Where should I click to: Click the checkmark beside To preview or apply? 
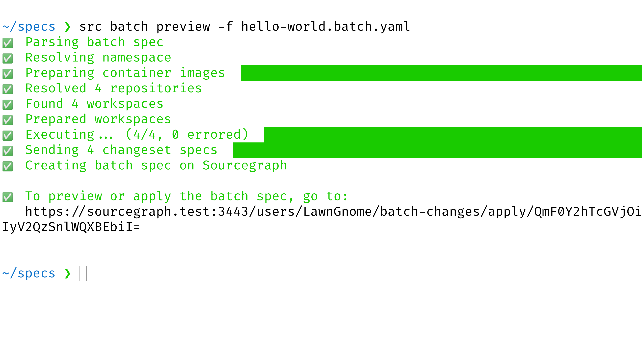pos(8,197)
